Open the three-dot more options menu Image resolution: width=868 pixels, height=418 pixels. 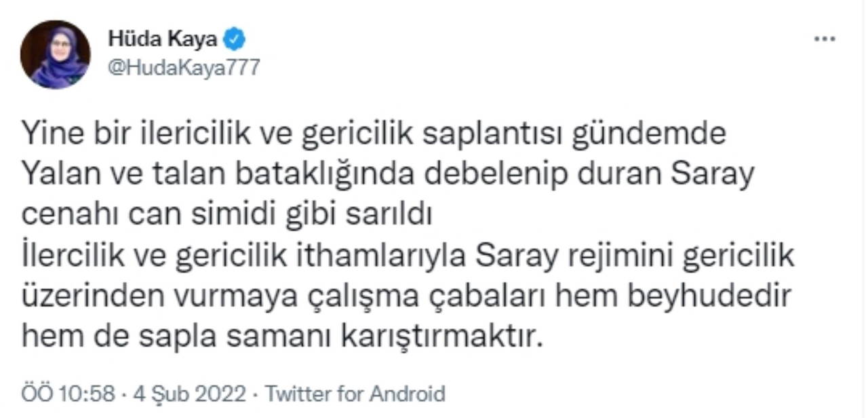[824, 39]
